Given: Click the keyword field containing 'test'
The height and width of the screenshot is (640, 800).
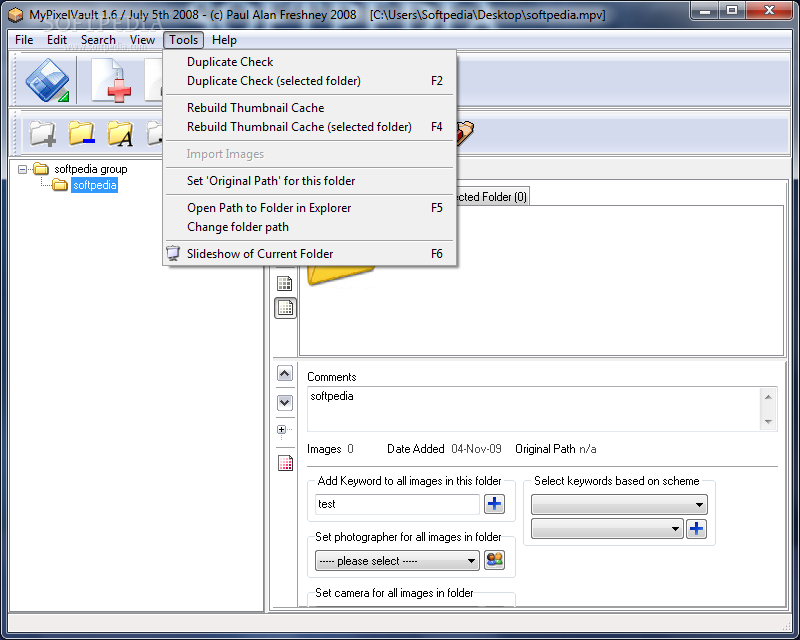Looking at the screenshot, I should point(397,504).
